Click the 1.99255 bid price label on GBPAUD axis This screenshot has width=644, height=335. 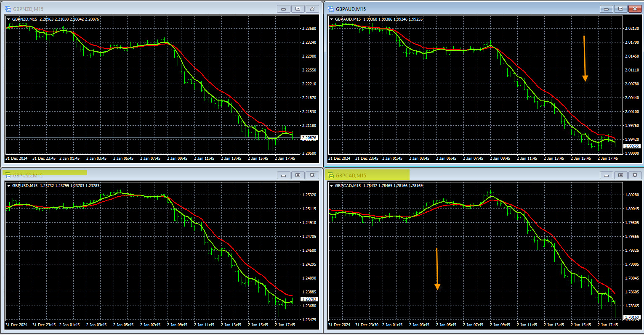[x=633, y=145]
